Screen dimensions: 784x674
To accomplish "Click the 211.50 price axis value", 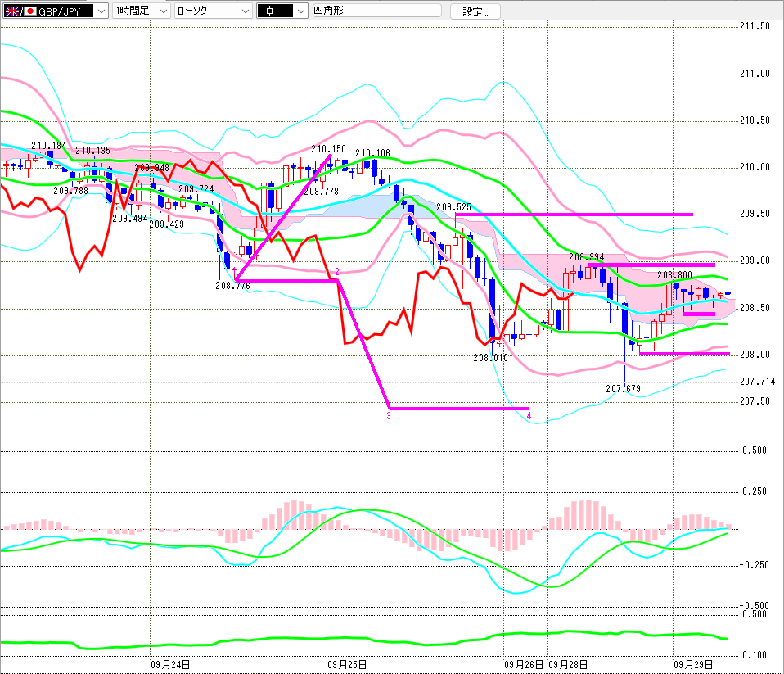I will click(755, 26).
